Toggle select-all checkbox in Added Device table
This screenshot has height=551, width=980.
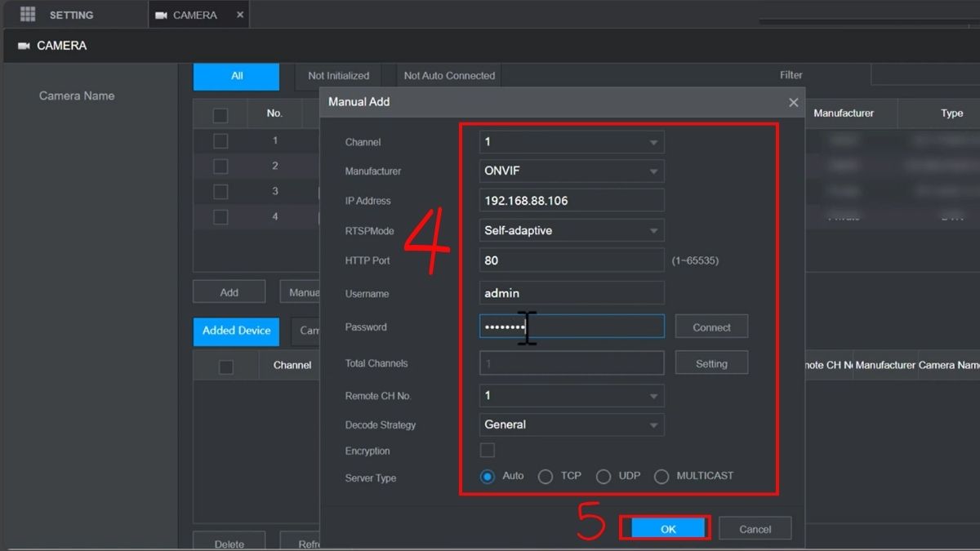(x=226, y=367)
